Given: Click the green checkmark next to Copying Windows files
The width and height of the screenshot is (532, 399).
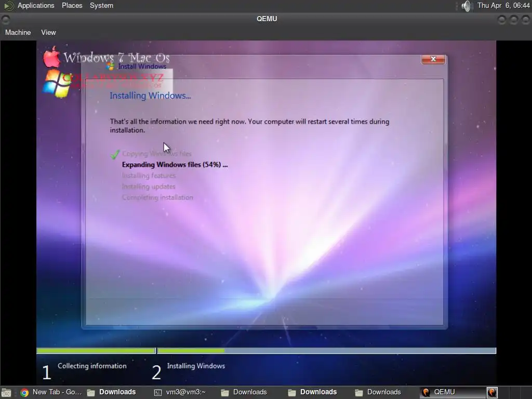Looking at the screenshot, I should point(115,154).
